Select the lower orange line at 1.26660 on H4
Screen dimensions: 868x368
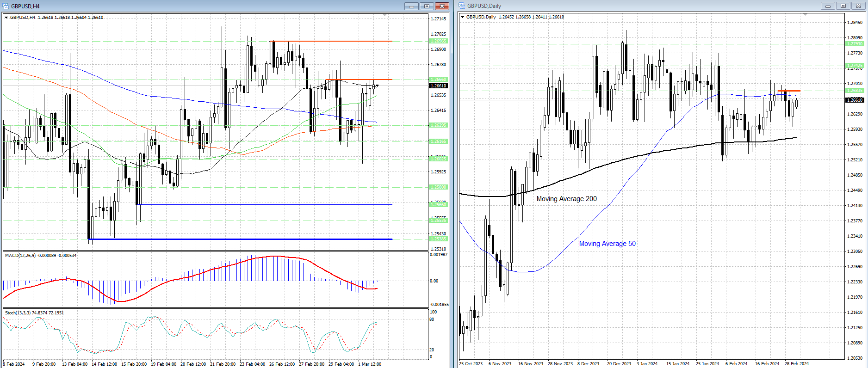pos(359,80)
